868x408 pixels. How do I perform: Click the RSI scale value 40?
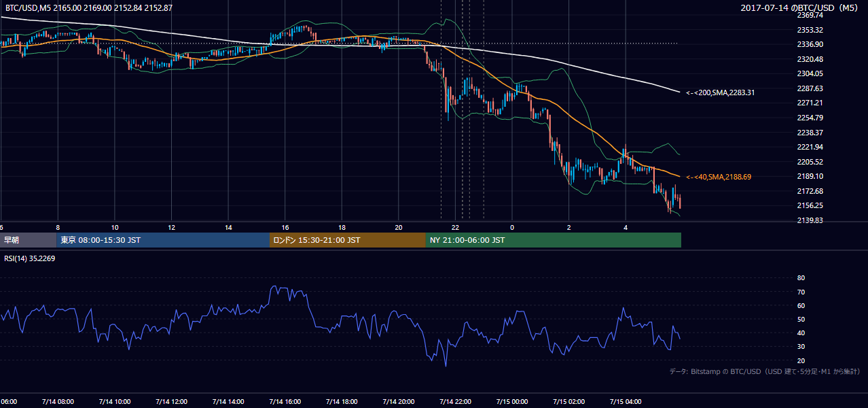[x=801, y=333]
